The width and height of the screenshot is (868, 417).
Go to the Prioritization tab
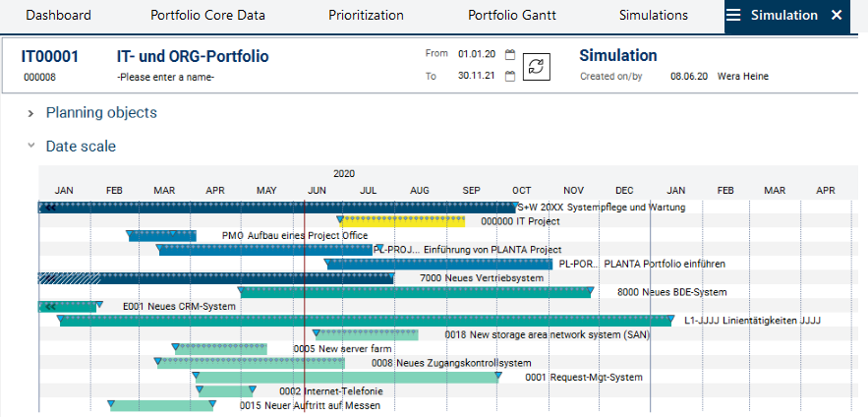point(366,16)
